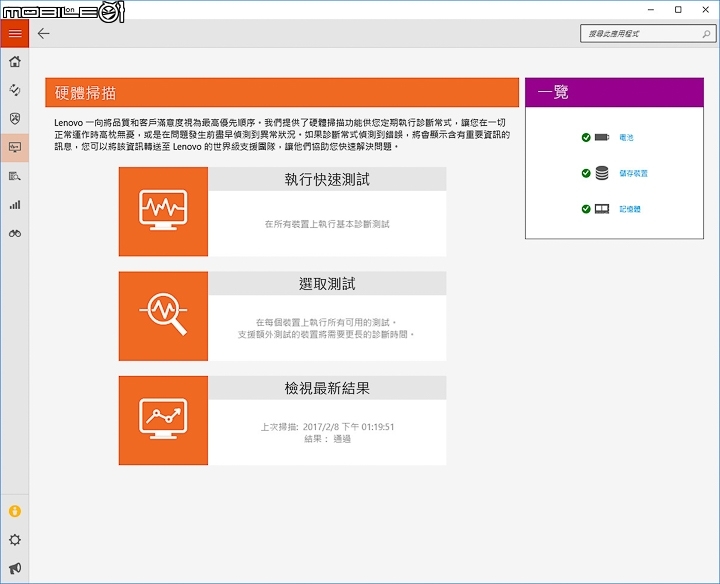Click green check beside storage
Image resolution: width=720 pixels, height=584 pixels.
point(586,173)
